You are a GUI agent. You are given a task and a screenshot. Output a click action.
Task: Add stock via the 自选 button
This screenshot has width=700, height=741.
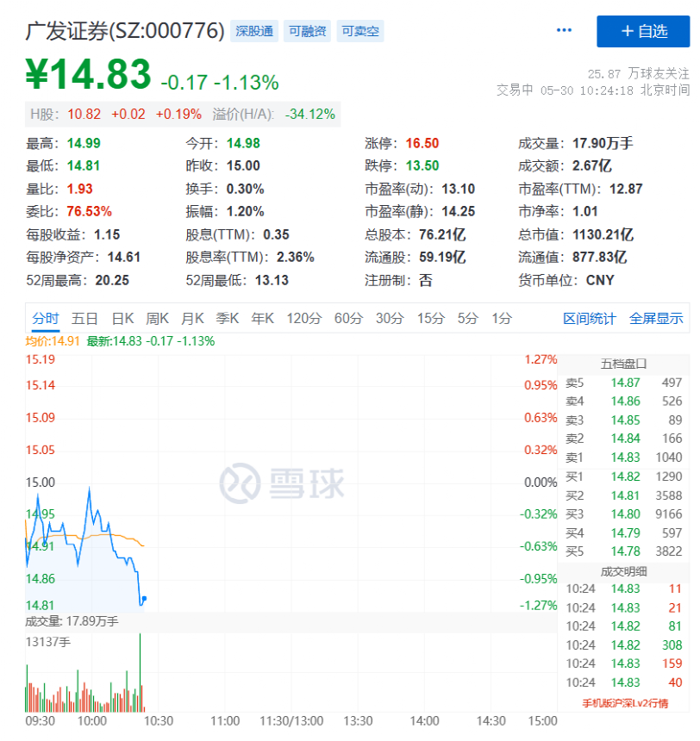click(643, 31)
